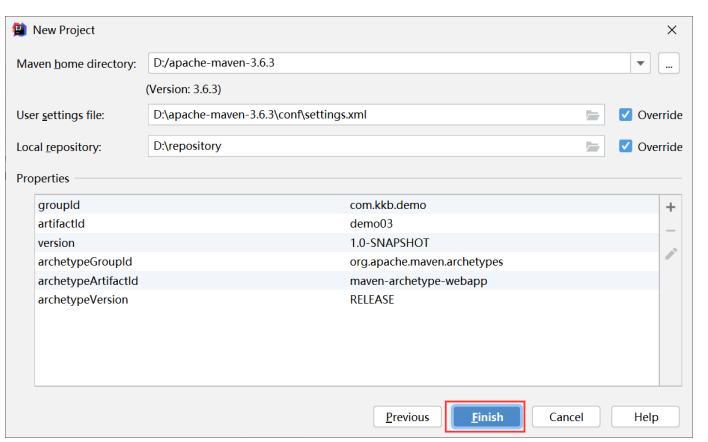Go back with the Previous button

[x=407, y=417]
